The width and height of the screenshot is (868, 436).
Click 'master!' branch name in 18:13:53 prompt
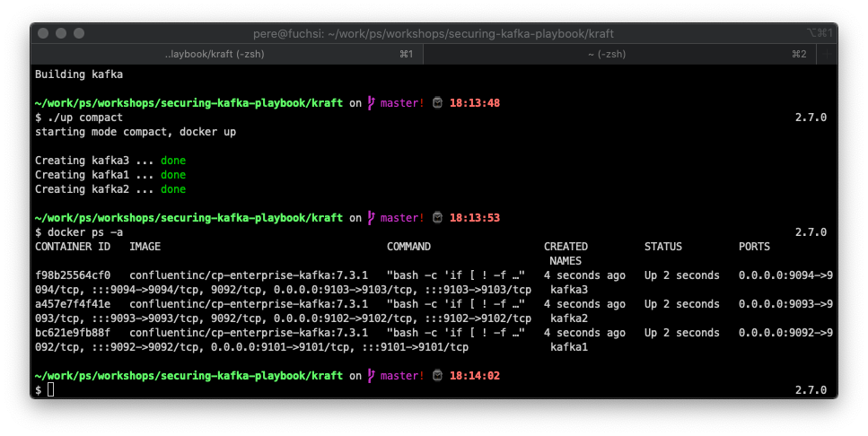click(x=402, y=218)
